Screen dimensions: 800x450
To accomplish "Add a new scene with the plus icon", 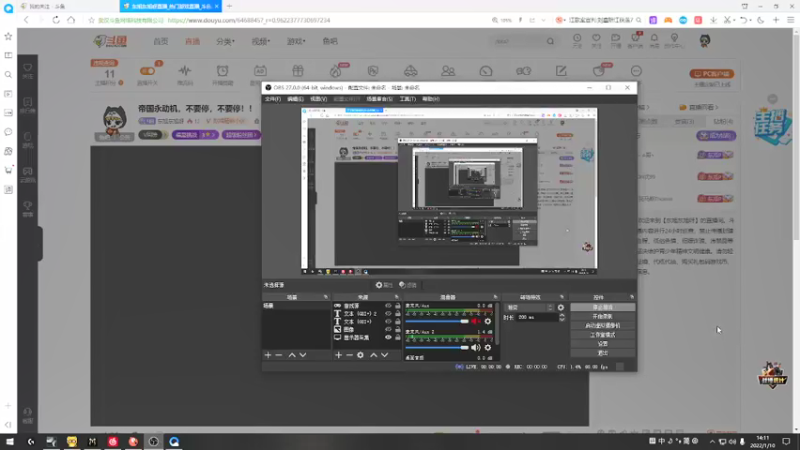I will (268, 355).
